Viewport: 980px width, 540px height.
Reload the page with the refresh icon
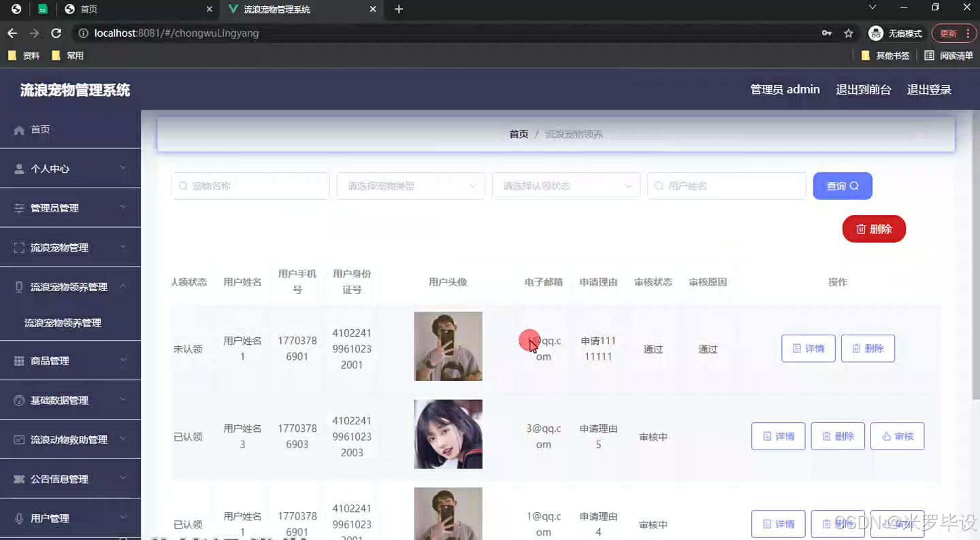[x=56, y=33]
